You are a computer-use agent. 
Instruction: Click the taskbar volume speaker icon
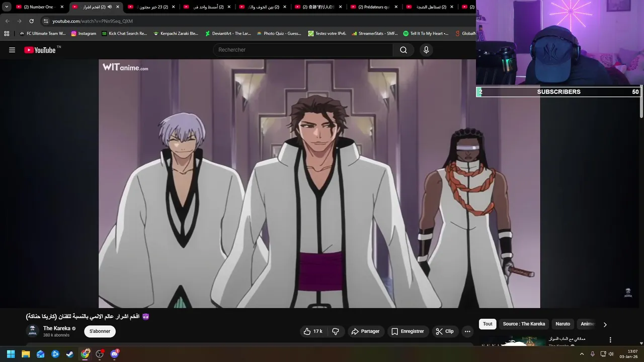point(611,354)
